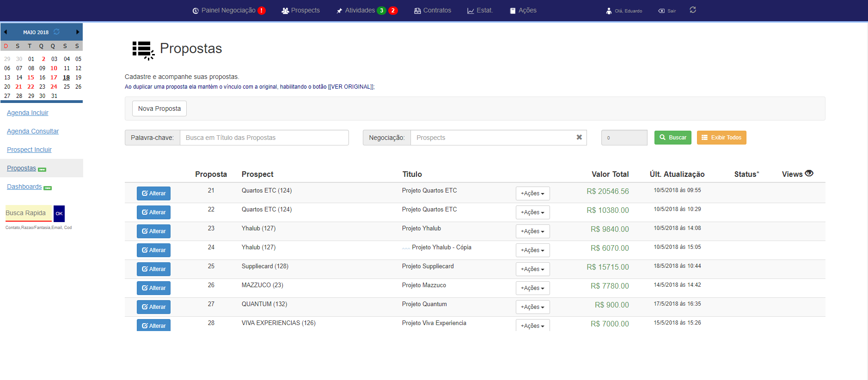Screen dimensions: 868x380
Task: Expand +Ações dropdown for Projeto Quantum
Action: pos(532,307)
